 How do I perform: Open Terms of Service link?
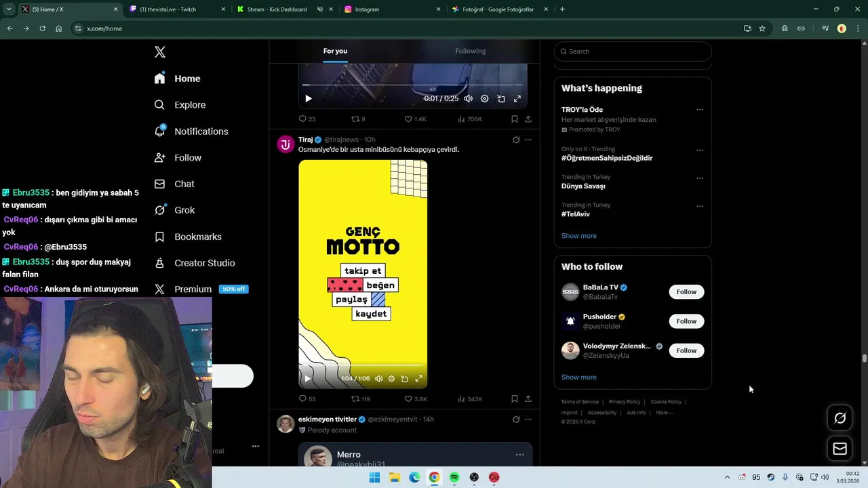pos(580,402)
